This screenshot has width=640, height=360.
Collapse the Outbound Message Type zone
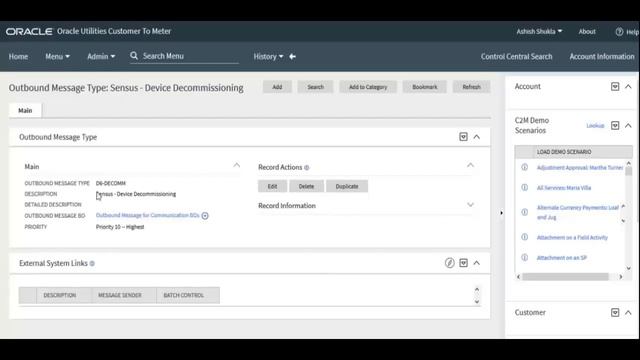[477, 137]
